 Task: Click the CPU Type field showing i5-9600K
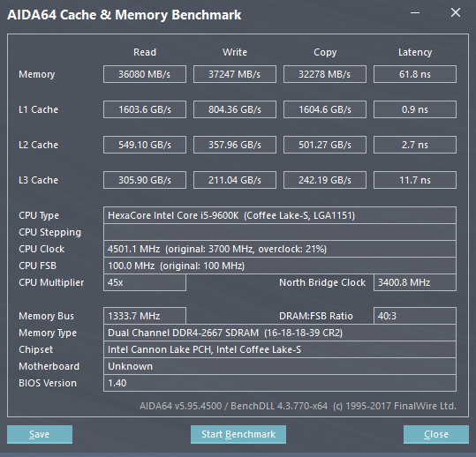pos(280,215)
